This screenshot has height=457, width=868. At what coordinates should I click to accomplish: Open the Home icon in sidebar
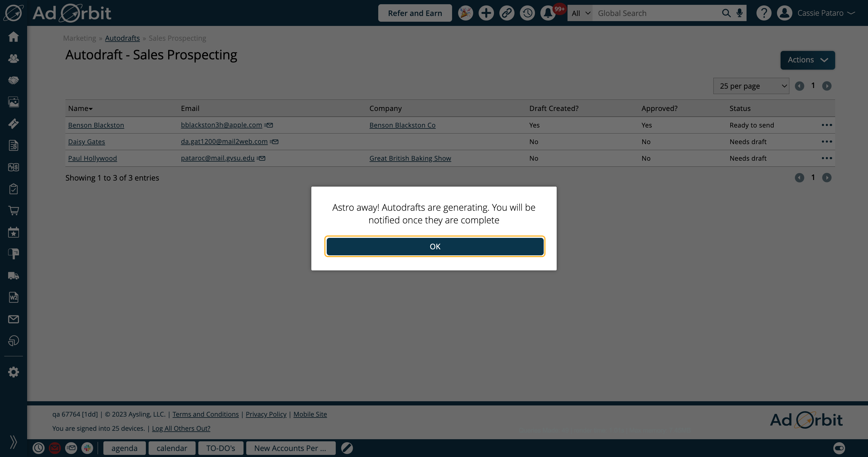[14, 36]
